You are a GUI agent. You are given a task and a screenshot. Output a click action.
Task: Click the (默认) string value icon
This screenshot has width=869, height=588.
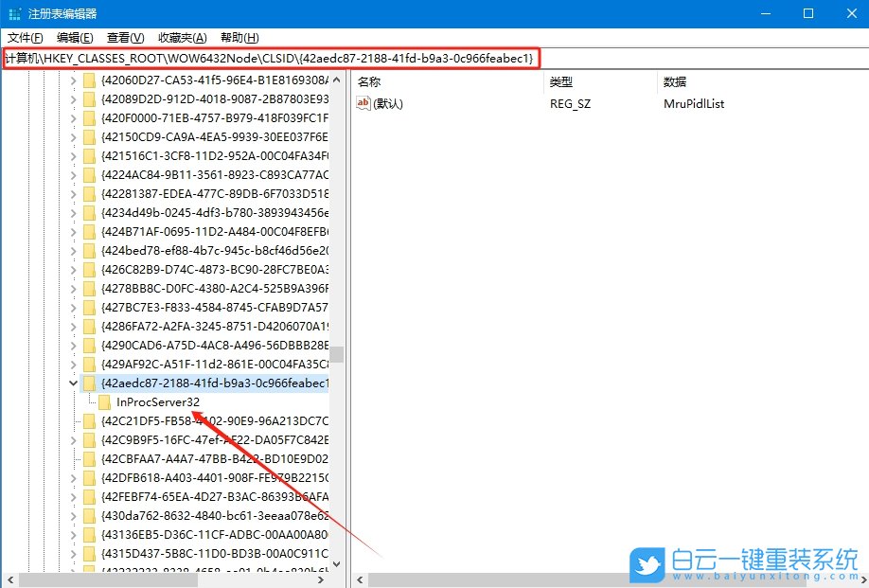[364, 104]
